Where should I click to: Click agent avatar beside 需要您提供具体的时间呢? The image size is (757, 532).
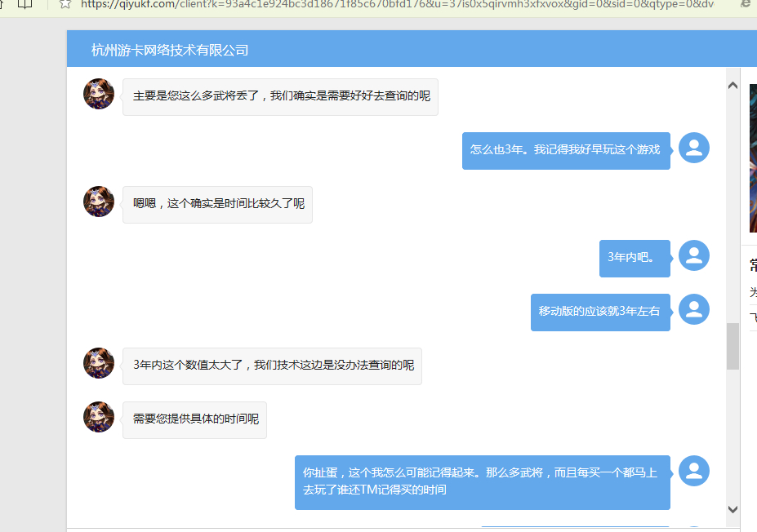tap(99, 417)
